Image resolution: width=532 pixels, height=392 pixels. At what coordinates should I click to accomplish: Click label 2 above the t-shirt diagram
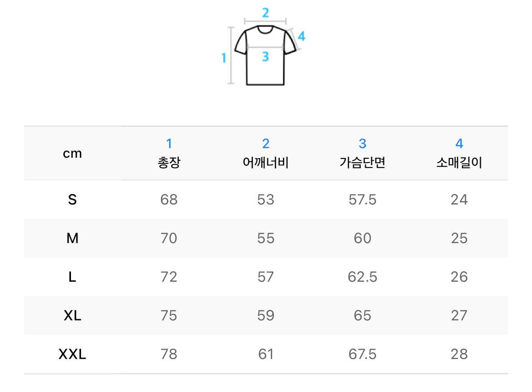(265, 13)
